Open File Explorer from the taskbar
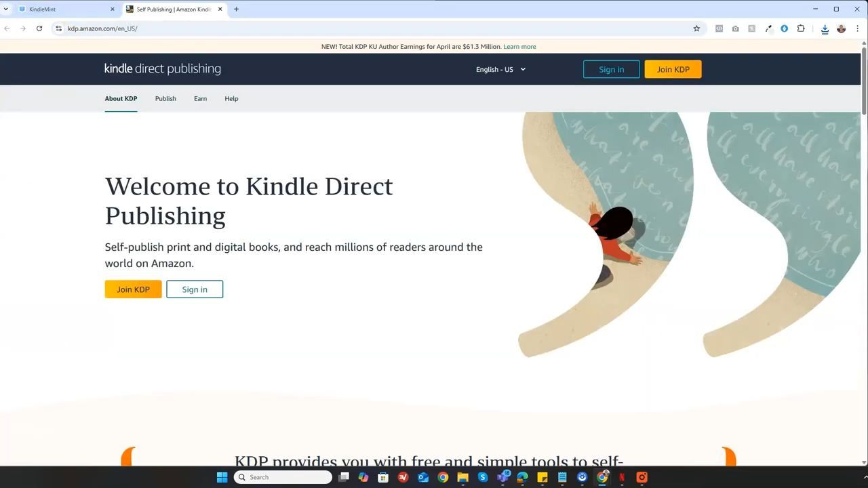The width and height of the screenshot is (868, 488). (462, 477)
